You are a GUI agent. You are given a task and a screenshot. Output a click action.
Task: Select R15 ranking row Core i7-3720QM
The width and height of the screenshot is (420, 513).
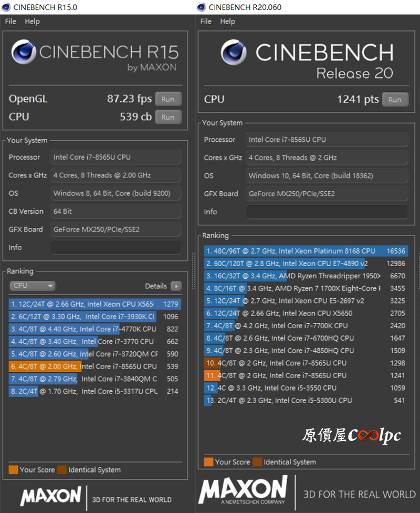[95, 354]
